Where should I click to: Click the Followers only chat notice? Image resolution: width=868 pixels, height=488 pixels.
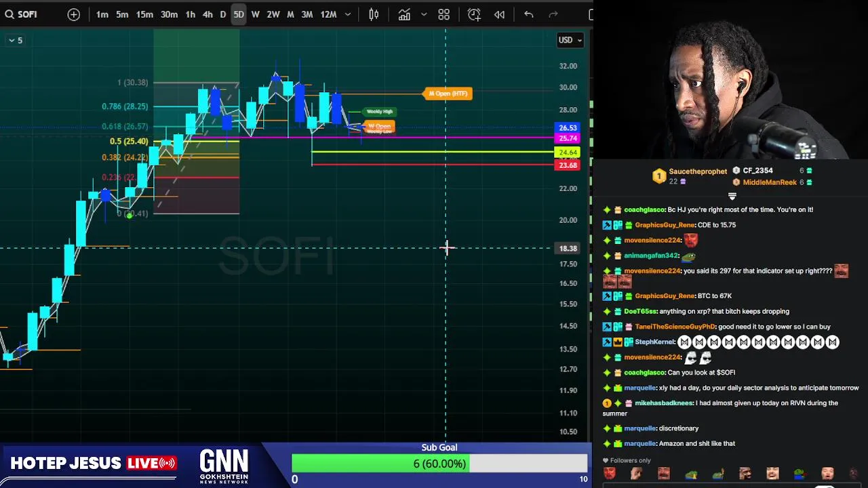[x=627, y=461]
